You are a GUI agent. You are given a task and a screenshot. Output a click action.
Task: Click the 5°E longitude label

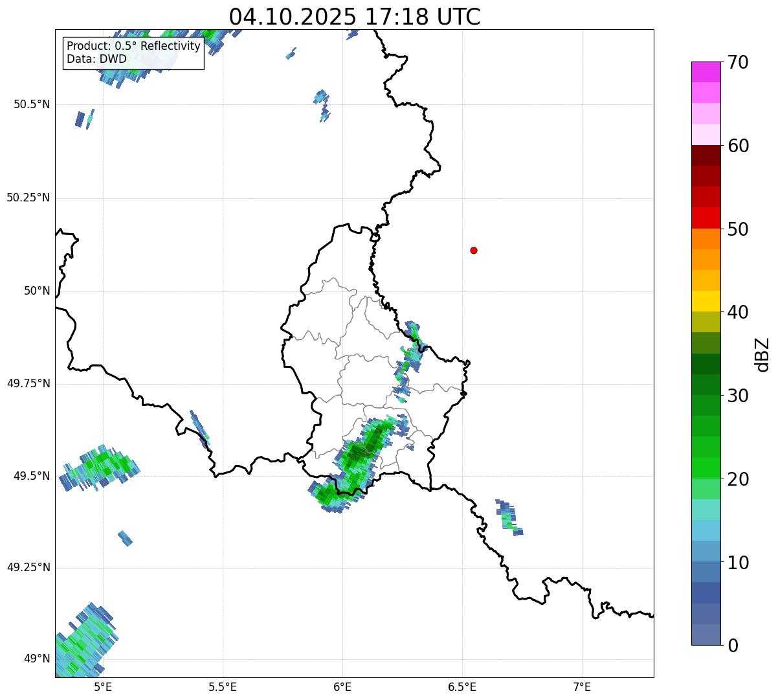103,686
